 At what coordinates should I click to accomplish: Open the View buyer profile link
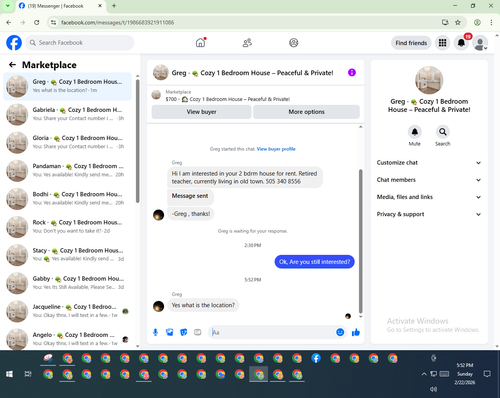(276, 149)
